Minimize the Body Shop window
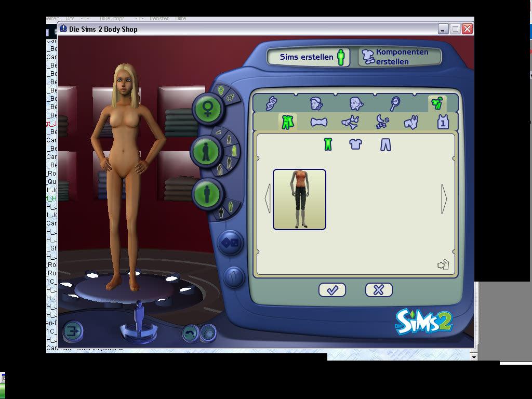The width and height of the screenshot is (532, 399). click(x=443, y=29)
